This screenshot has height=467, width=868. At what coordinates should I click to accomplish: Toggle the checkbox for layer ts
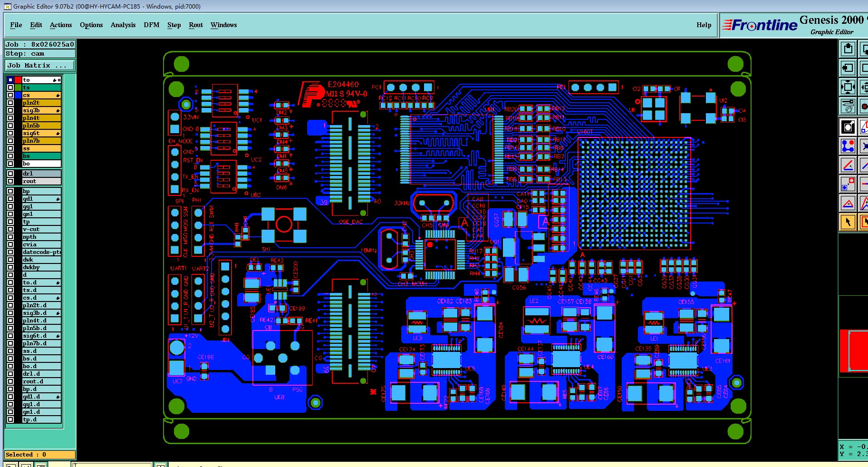coord(10,88)
